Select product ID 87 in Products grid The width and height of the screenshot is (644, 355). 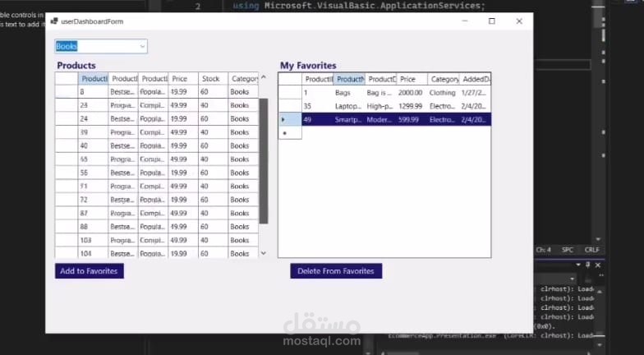[x=94, y=214]
